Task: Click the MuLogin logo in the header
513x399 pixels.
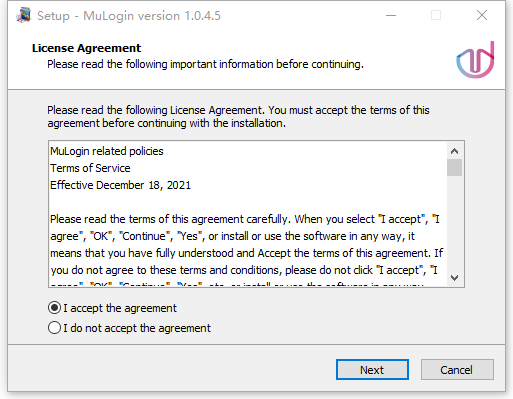Action: [475, 60]
